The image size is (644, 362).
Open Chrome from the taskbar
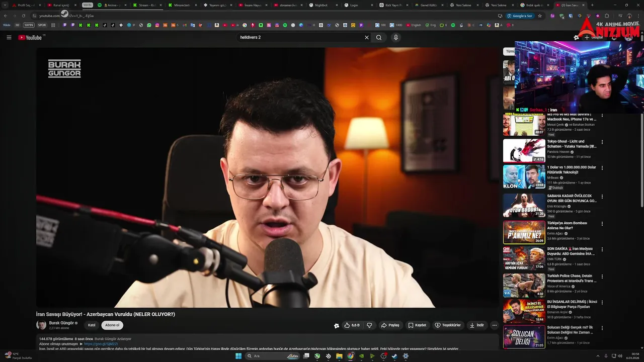click(350, 356)
